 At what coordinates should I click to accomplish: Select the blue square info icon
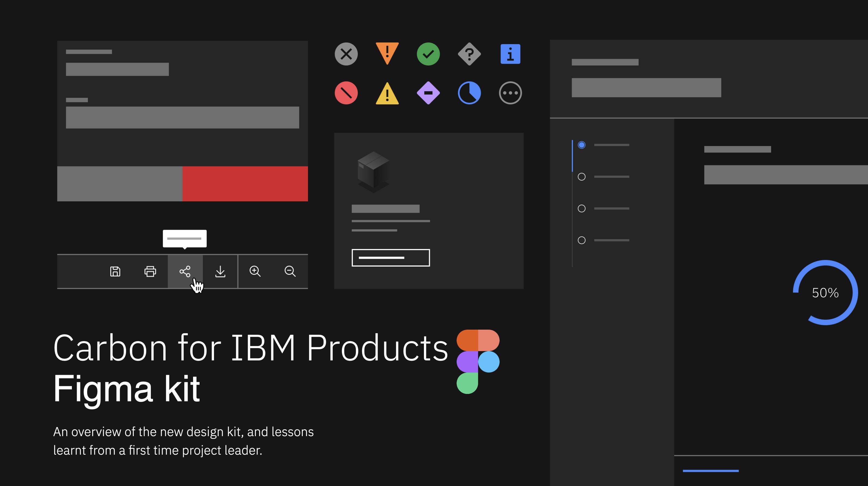pyautogui.click(x=511, y=54)
